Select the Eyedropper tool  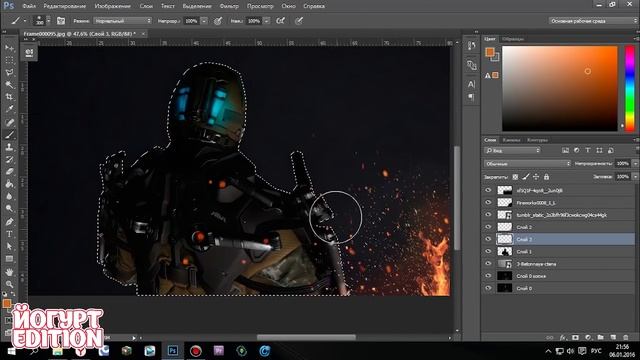click(x=9, y=109)
